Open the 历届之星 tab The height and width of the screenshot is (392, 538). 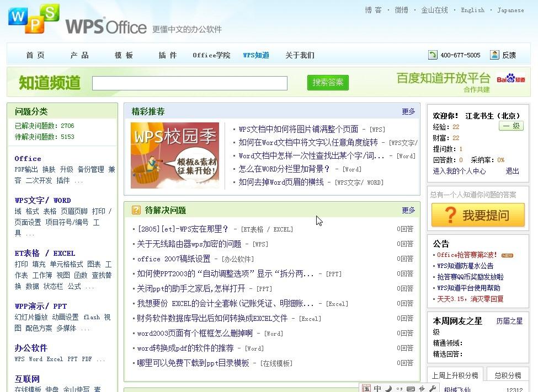pyautogui.click(x=509, y=321)
